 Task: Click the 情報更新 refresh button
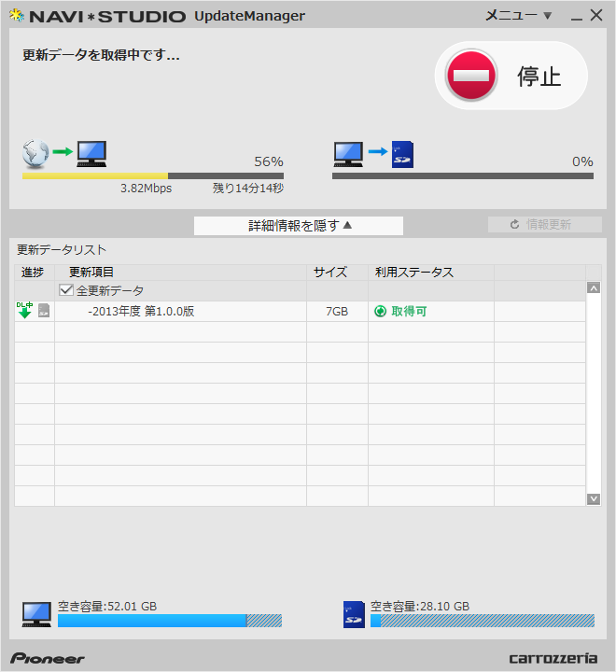click(545, 224)
